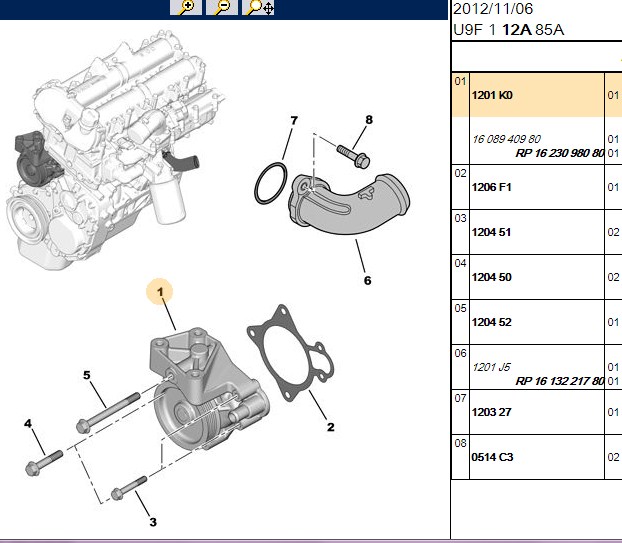Click row index 04 in parts table
The width and height of the screenshot is (622, 543).
click(x=460, y=263)
